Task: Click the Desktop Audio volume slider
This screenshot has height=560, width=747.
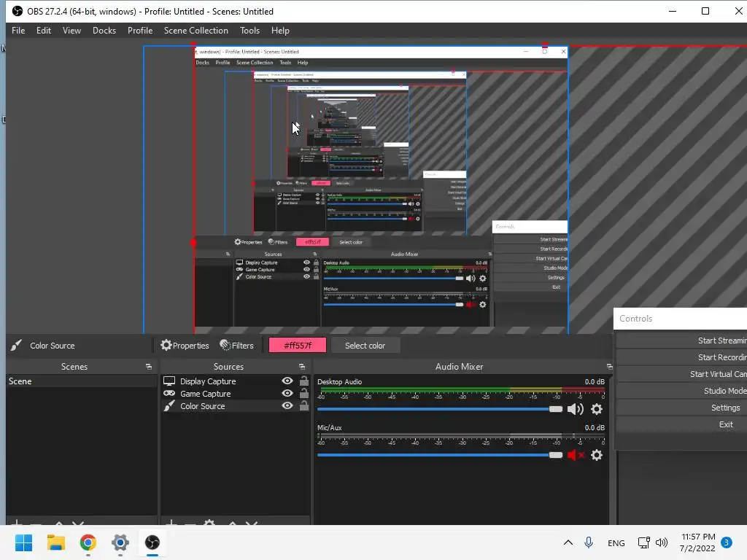Action: [x=439, y=409]
